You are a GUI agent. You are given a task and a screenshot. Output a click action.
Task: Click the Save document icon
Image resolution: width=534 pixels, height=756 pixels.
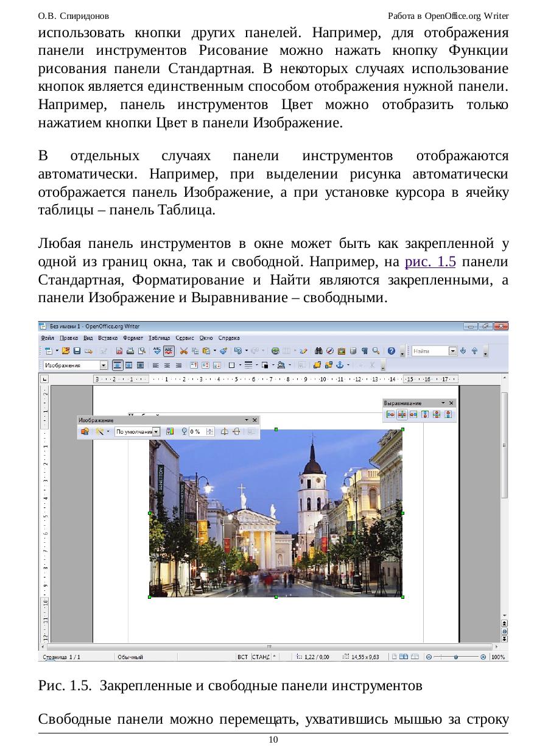coord(77,351)
